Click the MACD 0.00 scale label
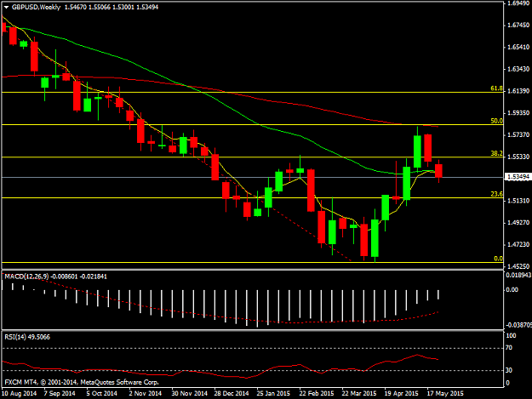 tap(512, 290)
